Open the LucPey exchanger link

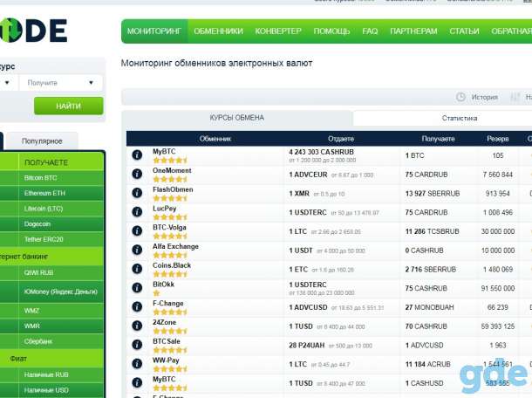165,209
